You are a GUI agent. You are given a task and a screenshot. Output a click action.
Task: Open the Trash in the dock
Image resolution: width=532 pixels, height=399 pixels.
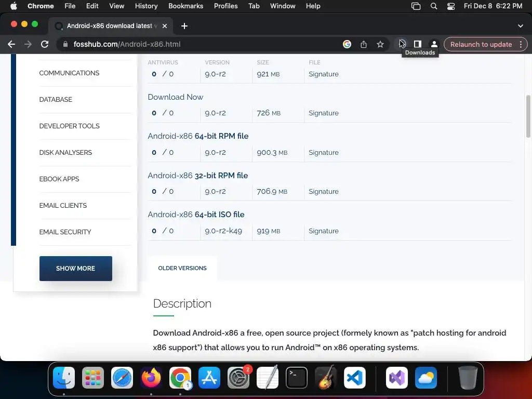[x=468, y=378]
